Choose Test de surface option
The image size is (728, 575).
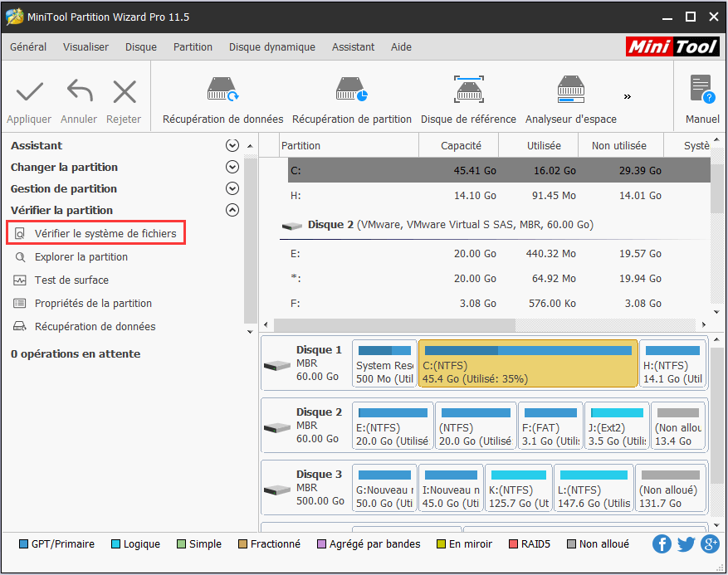pyautogui.click(x=71, y=280)
